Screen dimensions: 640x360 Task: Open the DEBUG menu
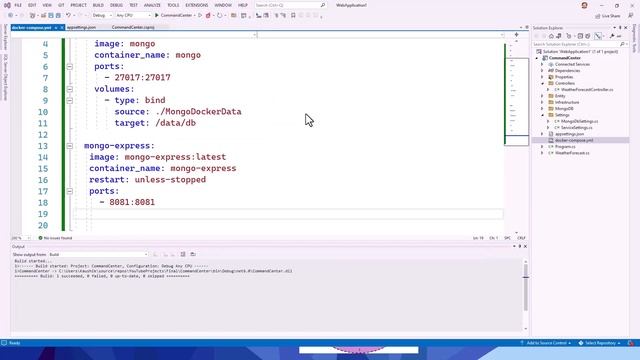click(116, 5)
